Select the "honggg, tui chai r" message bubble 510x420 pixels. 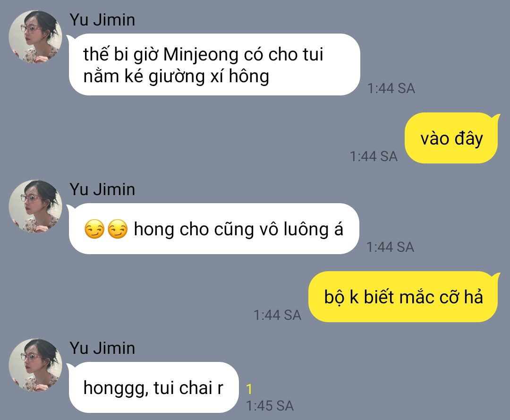coord(153,387)
